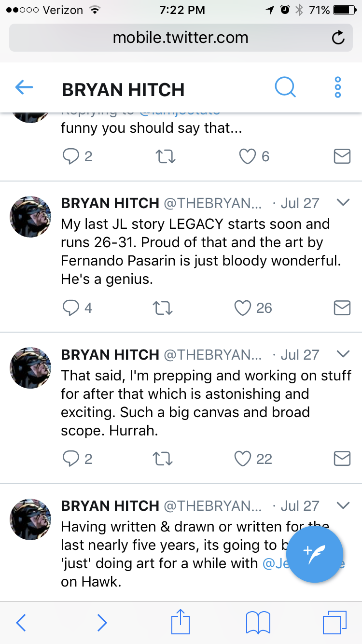Show open Safari tabs
This screenshot has width=362, height=644.
pos(334,622)
